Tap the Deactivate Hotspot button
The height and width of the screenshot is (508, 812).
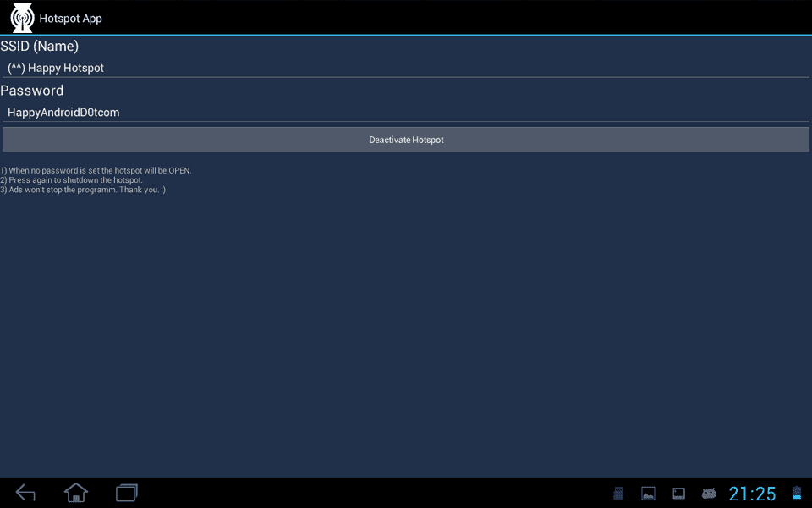(x=406, y=140)
